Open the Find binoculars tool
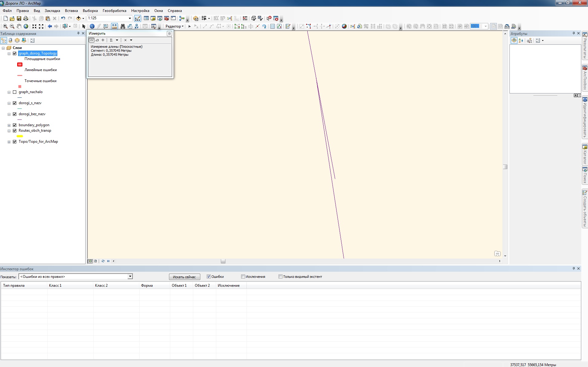Viewport: 588px width, 367px height. click(x=123, y=26)
